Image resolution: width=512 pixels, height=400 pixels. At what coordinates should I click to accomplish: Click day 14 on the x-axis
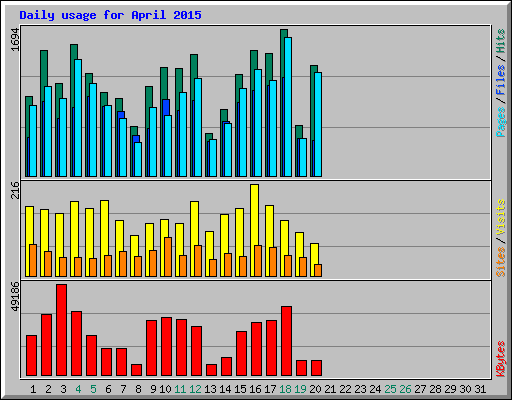pyautogui.click(x=225, y=389)
